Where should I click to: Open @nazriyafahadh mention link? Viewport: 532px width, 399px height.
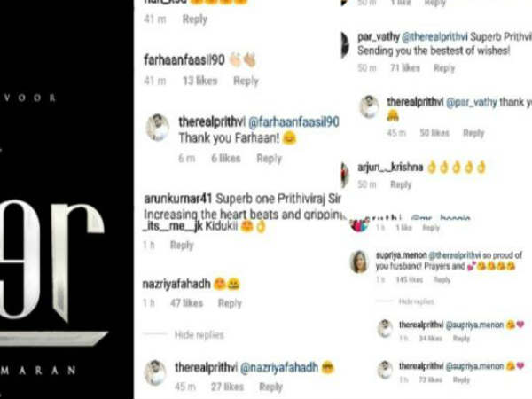(279, 367)
